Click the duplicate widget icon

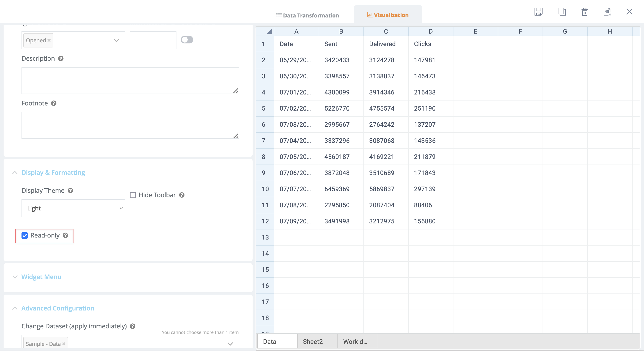click(x=562, y=11)
